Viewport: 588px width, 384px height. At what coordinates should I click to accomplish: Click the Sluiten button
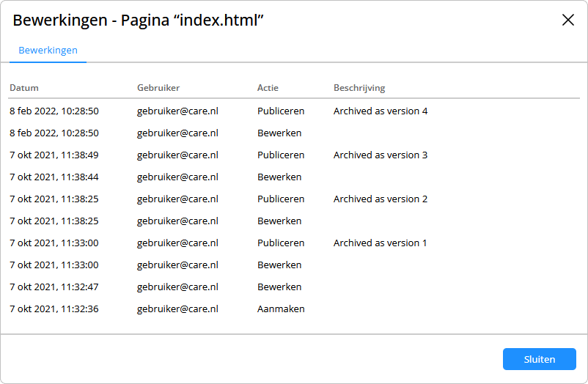(x=540, y=359)
